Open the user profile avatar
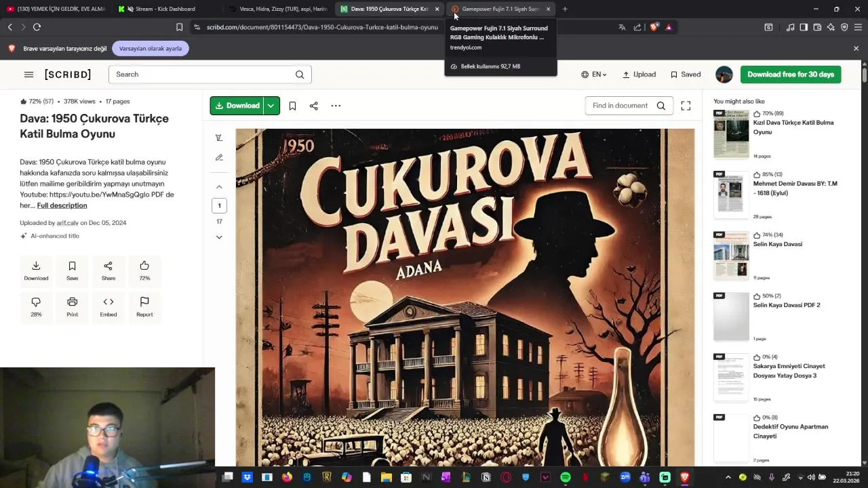This screenshot has height=488, width=868. [724, 75]
